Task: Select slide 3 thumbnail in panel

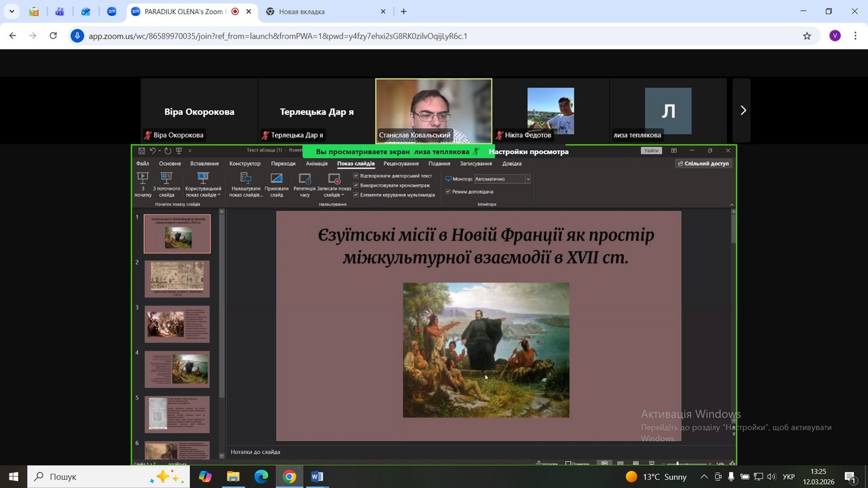Action: pyautogui.click(x=177, y=324)
